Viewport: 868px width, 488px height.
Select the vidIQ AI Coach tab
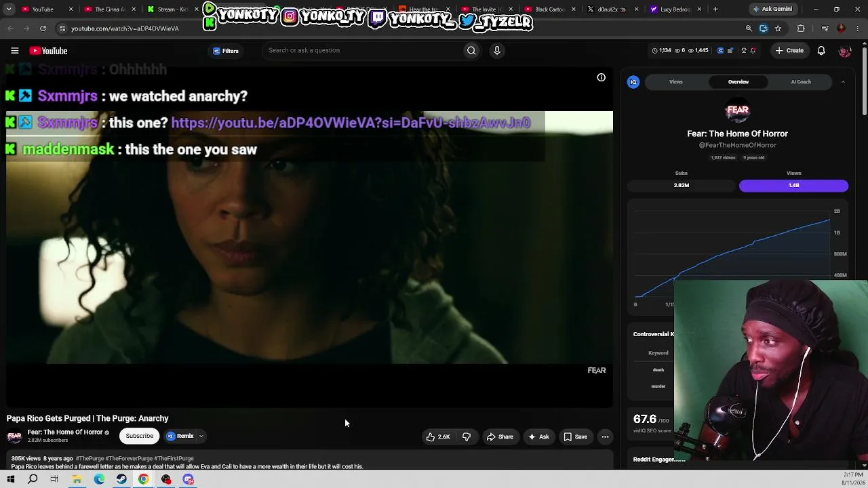[x=801, y=82]
